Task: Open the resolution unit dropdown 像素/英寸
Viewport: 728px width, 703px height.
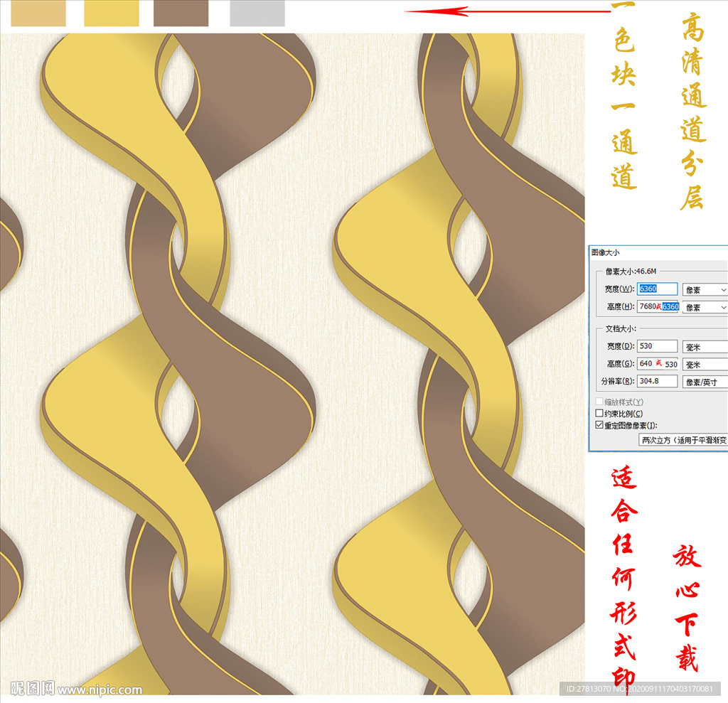Action: tap(705, 382)
